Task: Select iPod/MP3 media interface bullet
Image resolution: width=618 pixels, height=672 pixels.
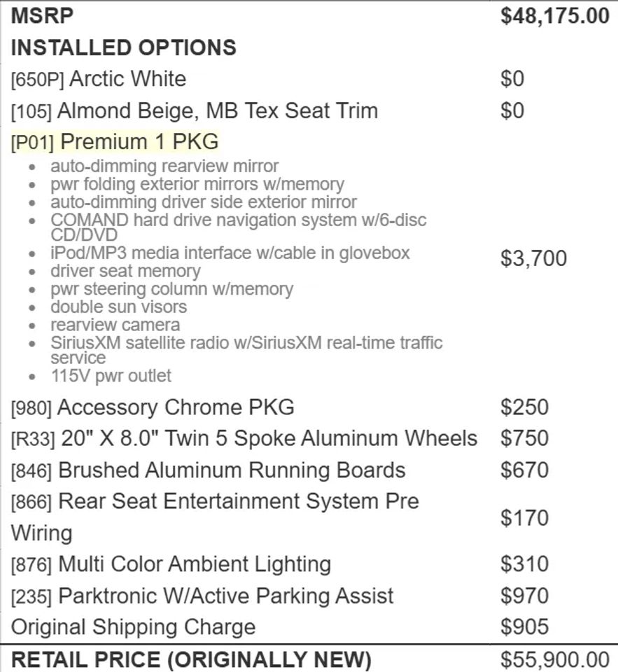Action: coord(230,253)
